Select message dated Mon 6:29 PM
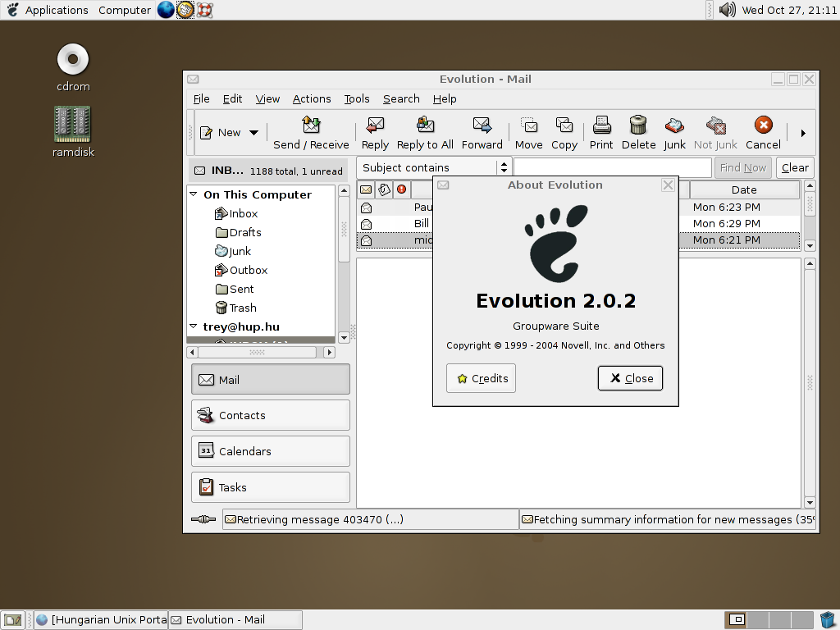 tap(578, 223)
